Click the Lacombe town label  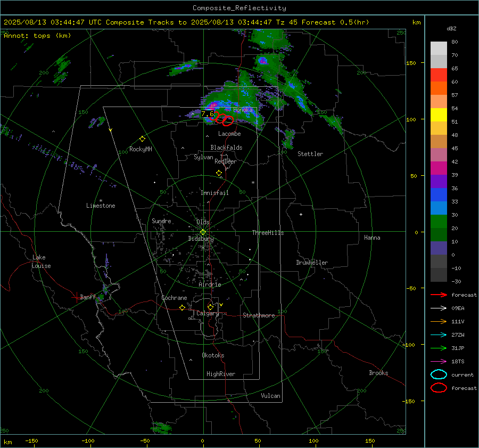(229, 134)
